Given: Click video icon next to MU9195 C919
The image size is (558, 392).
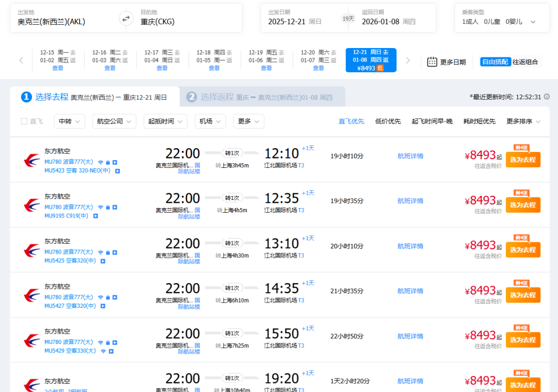Looking at the screenshot, I should 96,216.
